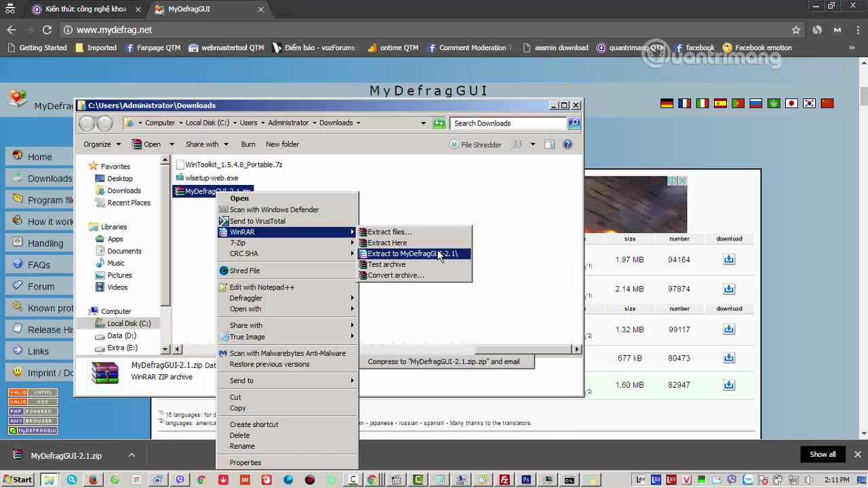This screenshot has height=488, width=868.
Task: Refresh the Downloads folder address bar
Action: [x=439, y=123]
